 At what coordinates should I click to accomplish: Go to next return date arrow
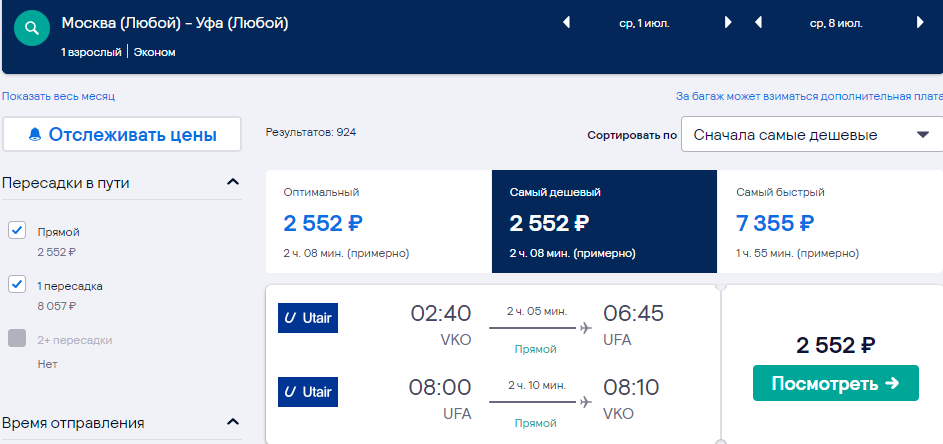920,23
